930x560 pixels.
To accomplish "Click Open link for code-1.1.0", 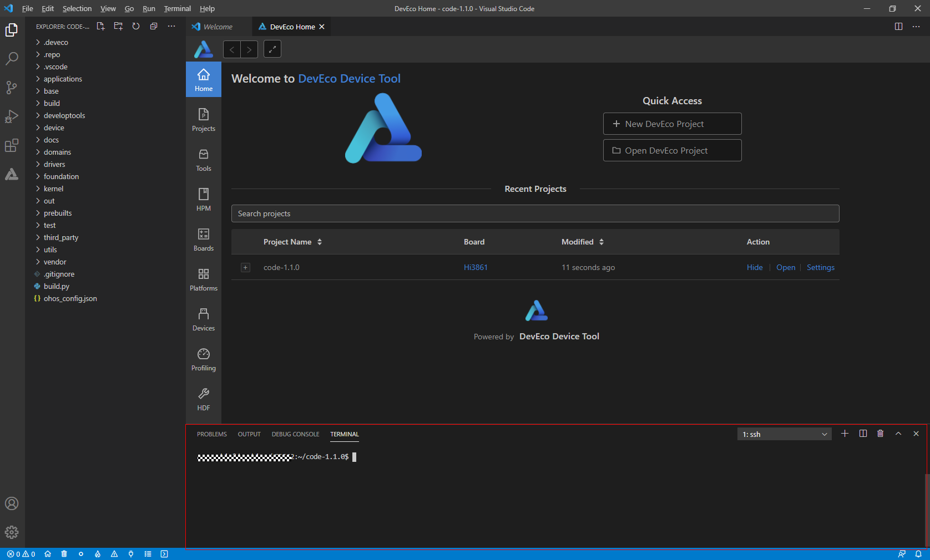I will [786, 267].
